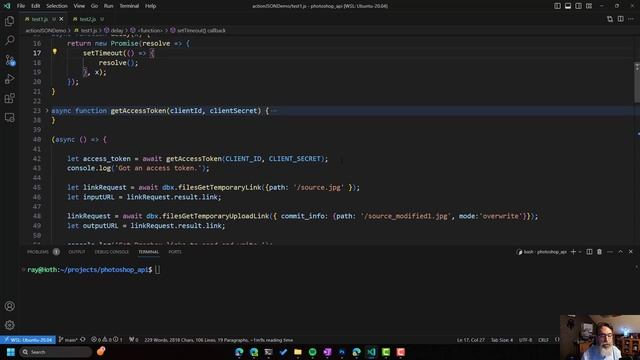Click the Ln 17, Col 27 cursor position
The height and width of the screenshot is (360, 640).
point(471,340)
